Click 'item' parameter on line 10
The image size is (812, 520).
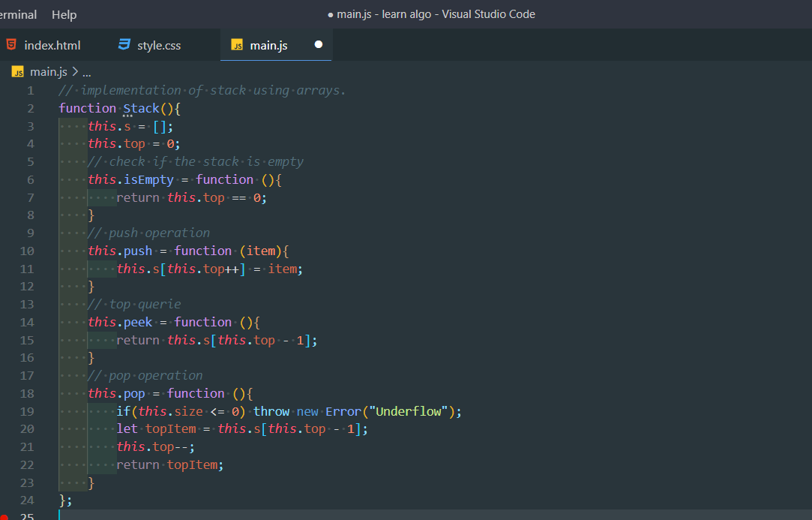260,251
